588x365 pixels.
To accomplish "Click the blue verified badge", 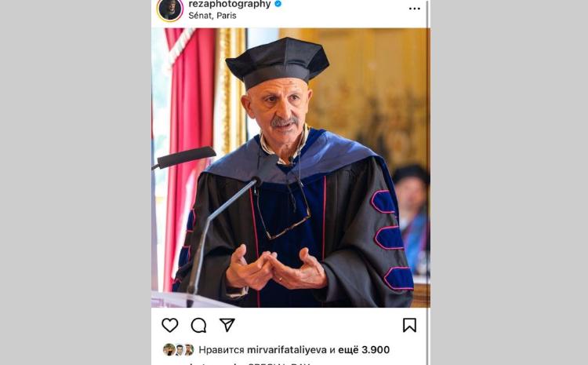I will click(278, 4).
